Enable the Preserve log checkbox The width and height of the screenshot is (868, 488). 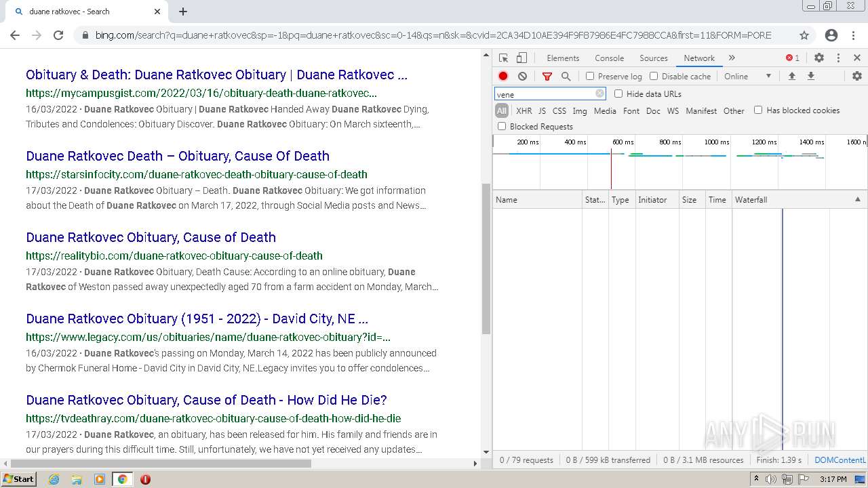pyautogui.click(x=590, y=77)
